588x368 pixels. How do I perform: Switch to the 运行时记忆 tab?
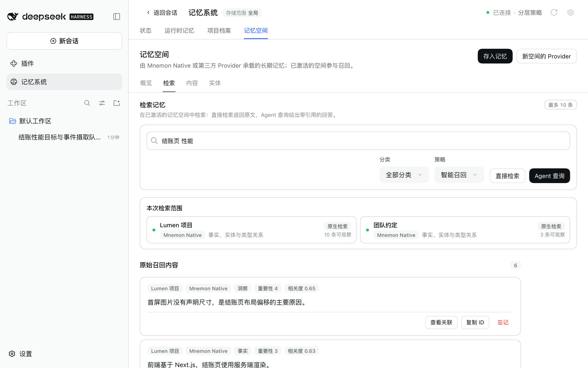[179, 31]
